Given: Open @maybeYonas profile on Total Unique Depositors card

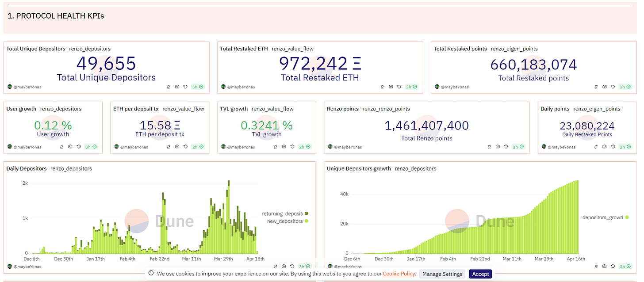Looking at the screenshot, I should (27, 87).
